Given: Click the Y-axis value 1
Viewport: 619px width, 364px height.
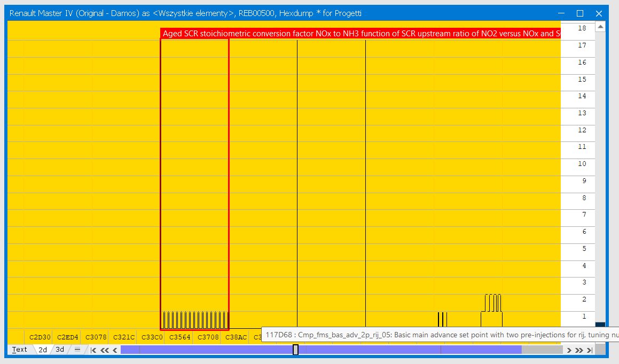Looking at the screenshot, I should pyautogui.click(x=584, y=316).
